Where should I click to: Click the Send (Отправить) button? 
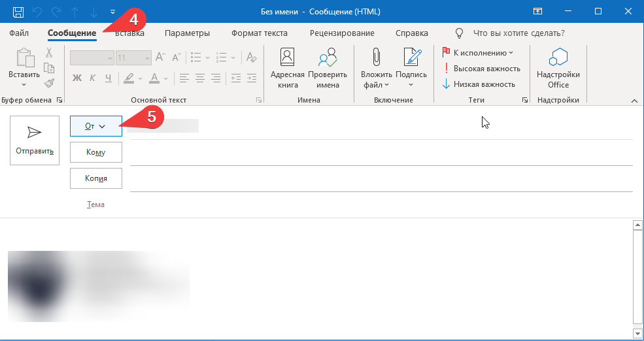click(x=35, y=140)
